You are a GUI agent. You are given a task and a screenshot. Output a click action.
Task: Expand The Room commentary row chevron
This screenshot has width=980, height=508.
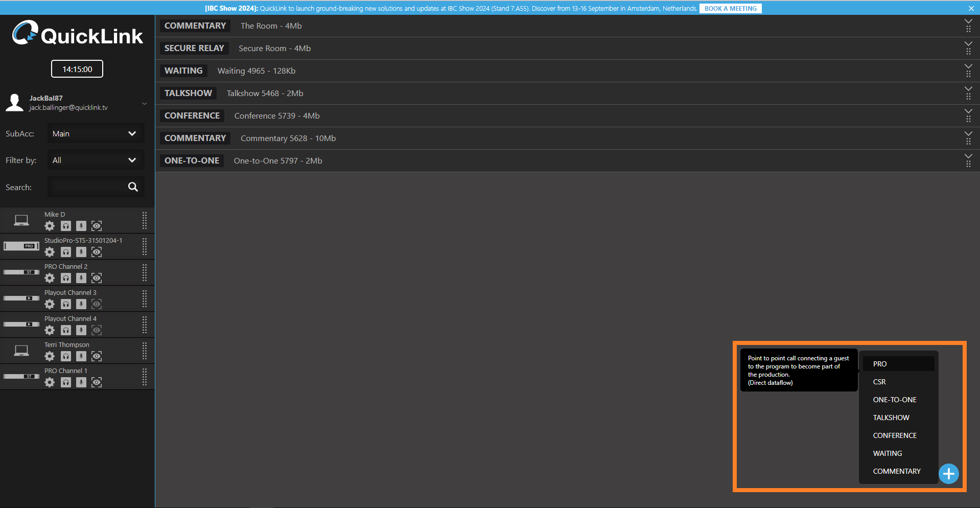point(968,22)
